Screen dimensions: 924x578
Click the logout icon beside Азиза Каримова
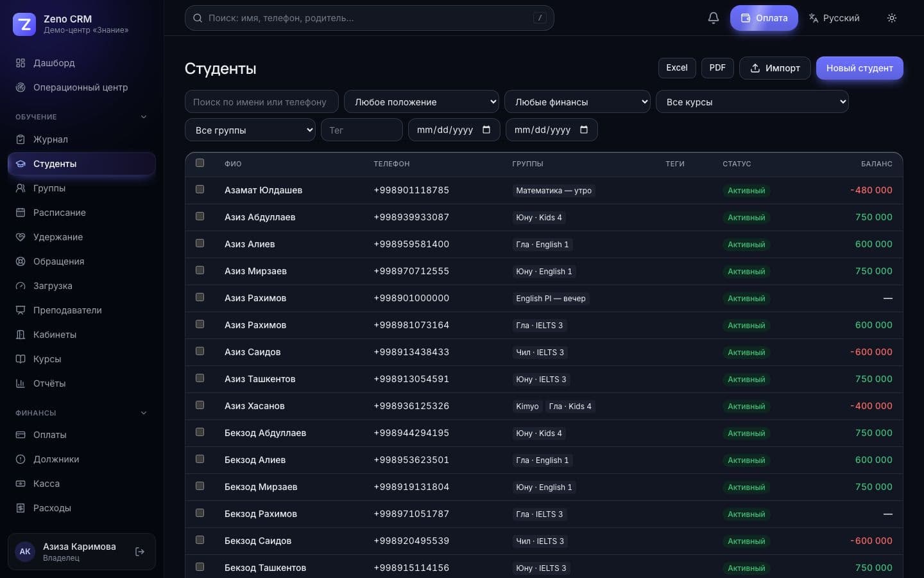[x=140, y=552]
